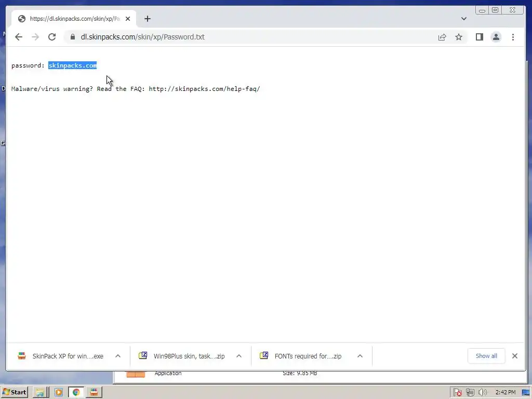View site information lock icon
This screenshot has width=532, height=399.
(73, 37)
